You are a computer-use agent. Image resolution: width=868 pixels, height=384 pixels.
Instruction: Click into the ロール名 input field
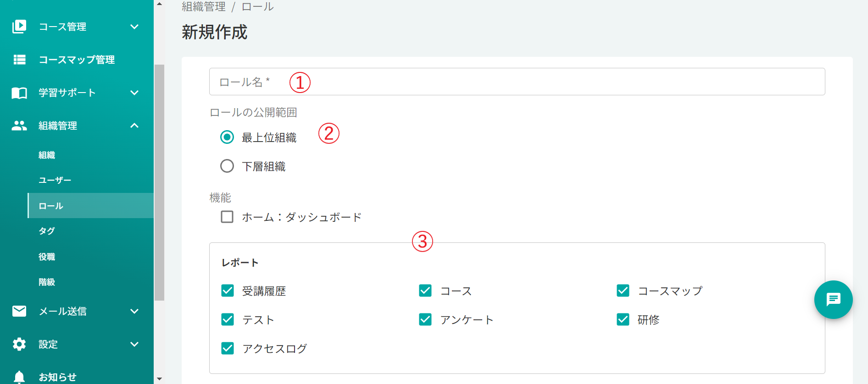pos(517,82)
